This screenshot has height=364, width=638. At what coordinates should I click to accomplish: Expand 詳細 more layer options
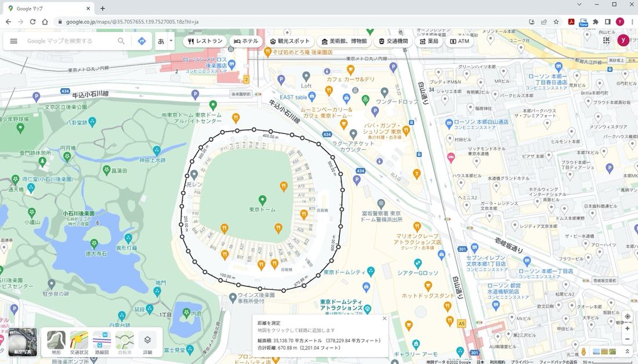pyautogui.click(x=147, y=343)
